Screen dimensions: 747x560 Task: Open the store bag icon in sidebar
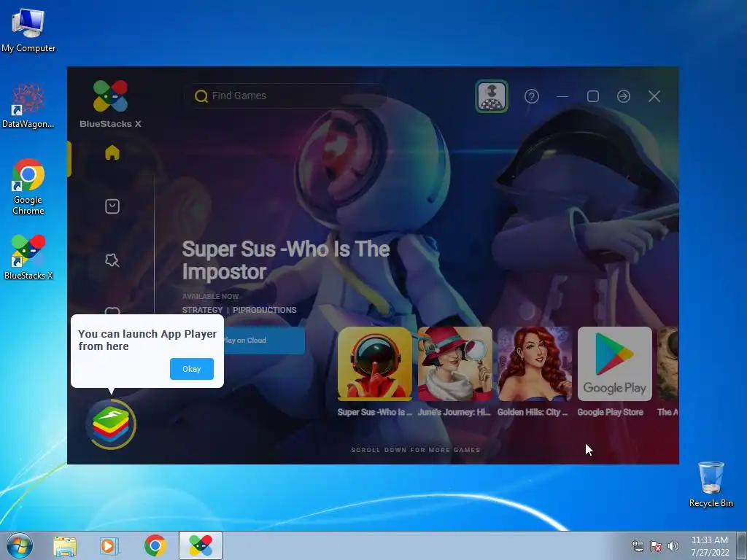click(x=112, y=206)
